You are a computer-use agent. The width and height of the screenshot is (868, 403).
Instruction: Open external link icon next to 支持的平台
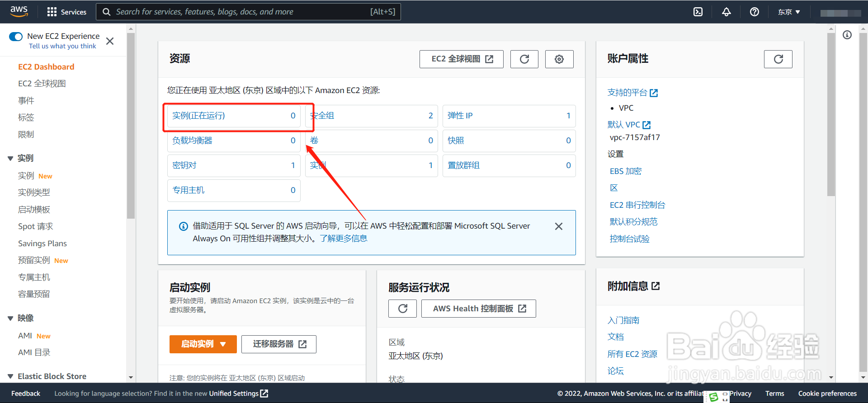(654, 93)
